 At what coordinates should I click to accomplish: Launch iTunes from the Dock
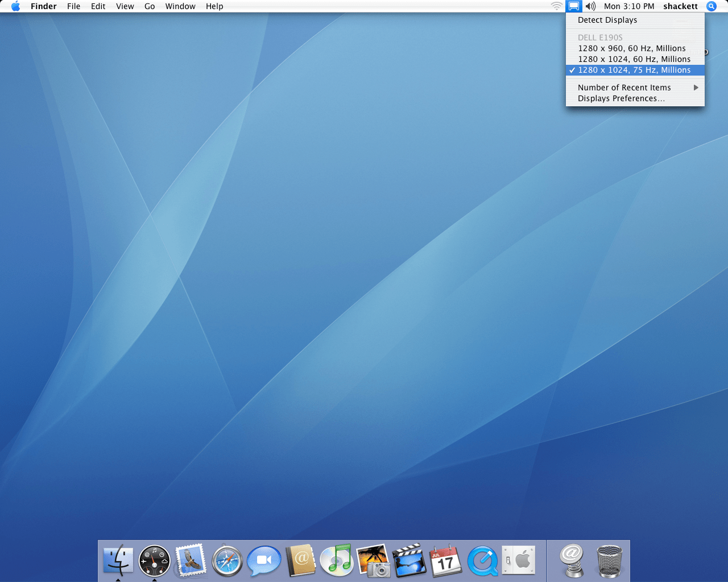point(337,560)
